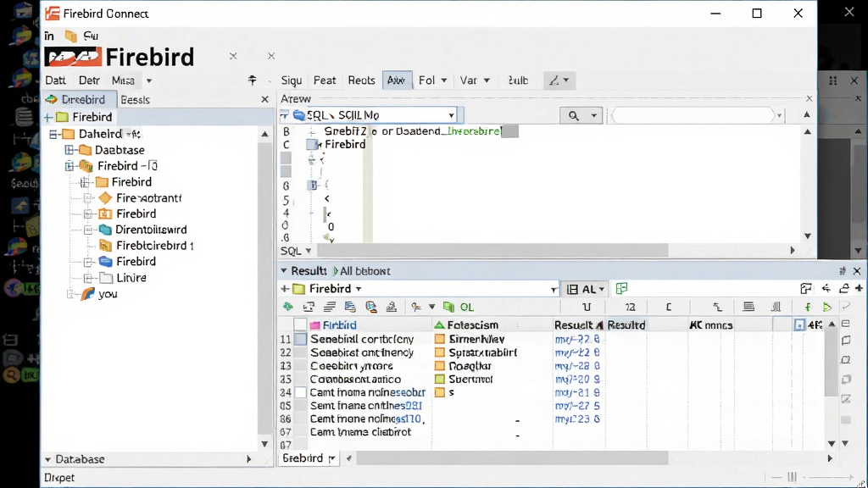Image resolution: width=868 pixels, height=488 pixels.
Task: Expand the top Firebird root node
Action: (48, 117)
